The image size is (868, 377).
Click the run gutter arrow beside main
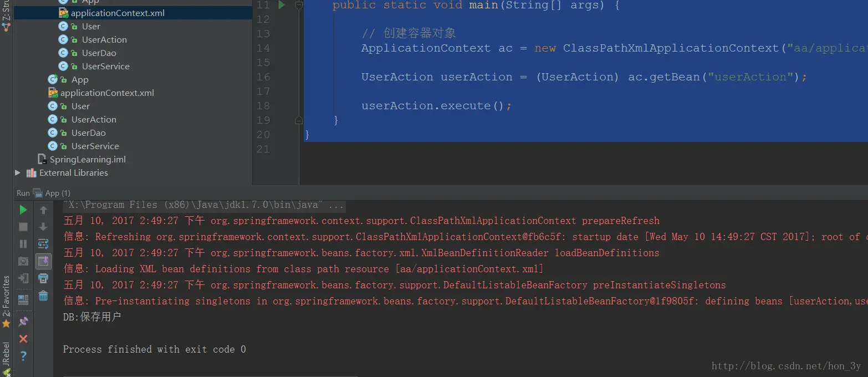282,5
